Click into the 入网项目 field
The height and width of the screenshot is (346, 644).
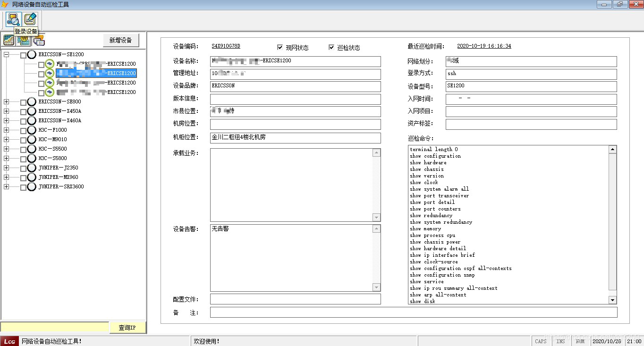tap(531, 111)
